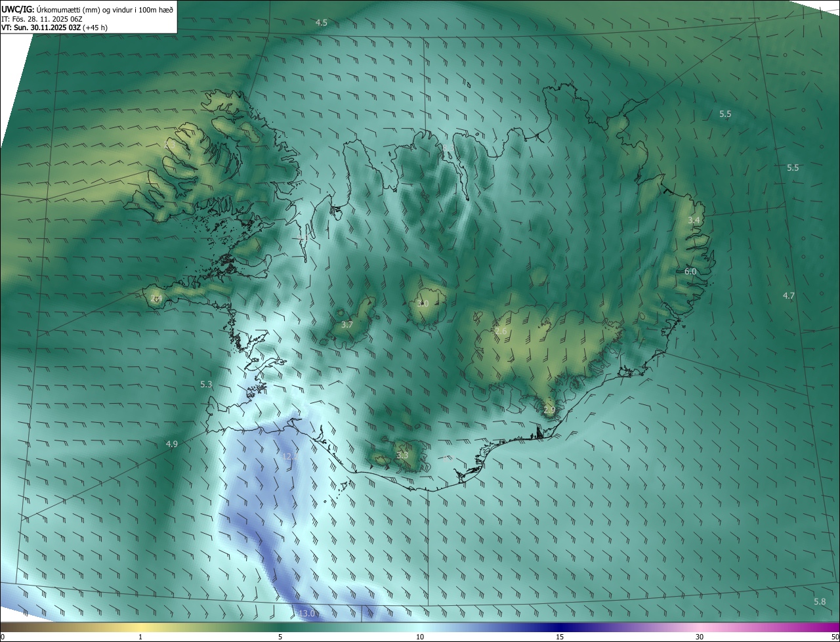
Task: Click the 30 tick on the color scale
Action: click(700, 637)
